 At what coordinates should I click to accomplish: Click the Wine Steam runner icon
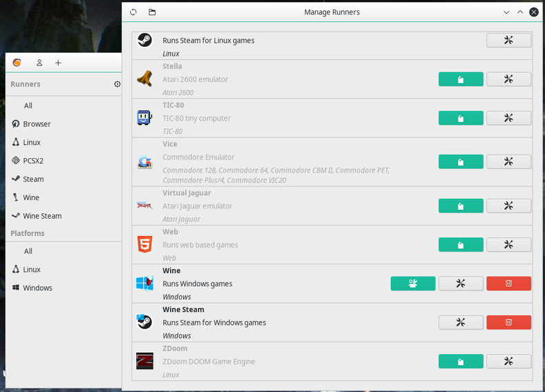145,322
